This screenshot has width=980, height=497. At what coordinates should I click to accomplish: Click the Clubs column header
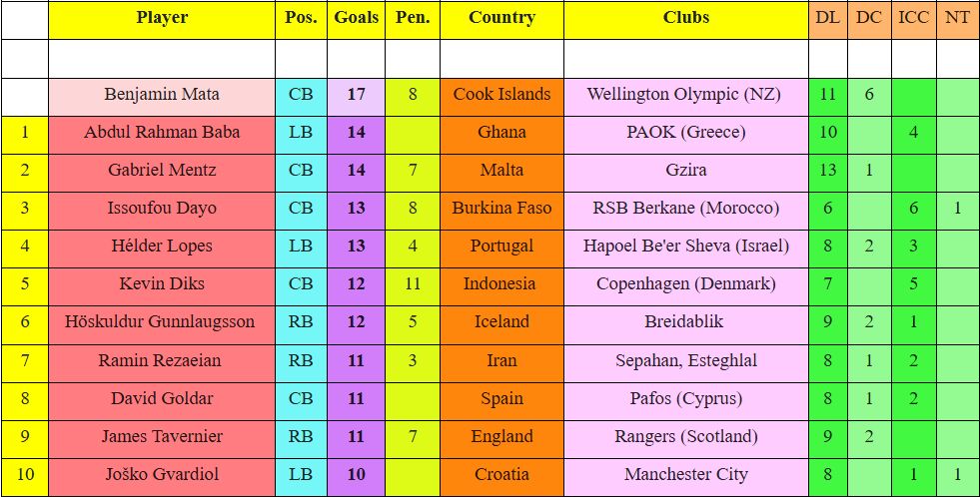click(x=686, y=18)
